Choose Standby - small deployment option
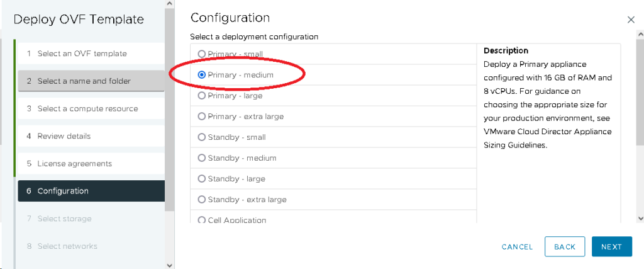644x269 pixels. (x=202, y=137)
